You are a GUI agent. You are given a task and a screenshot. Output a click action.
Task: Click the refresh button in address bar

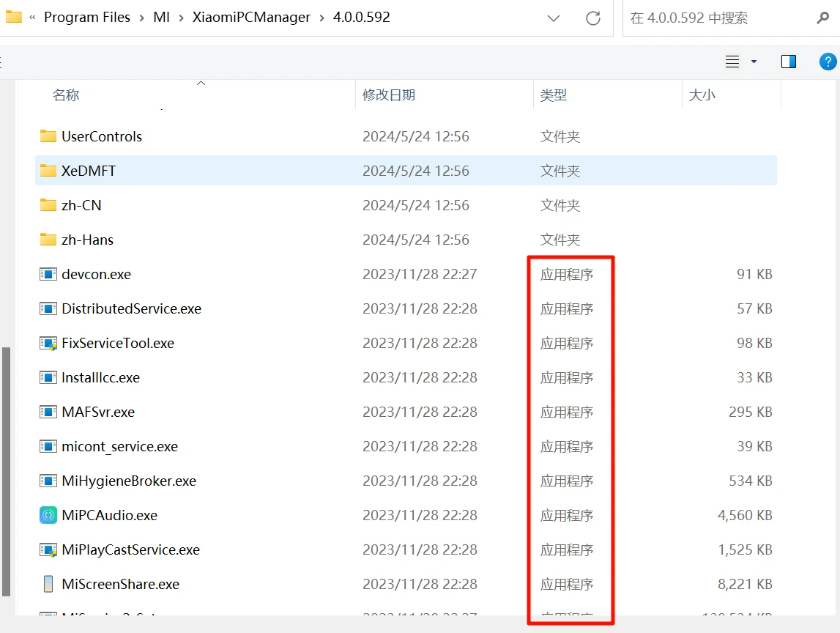pyautogui.click(x=593, y=18)
